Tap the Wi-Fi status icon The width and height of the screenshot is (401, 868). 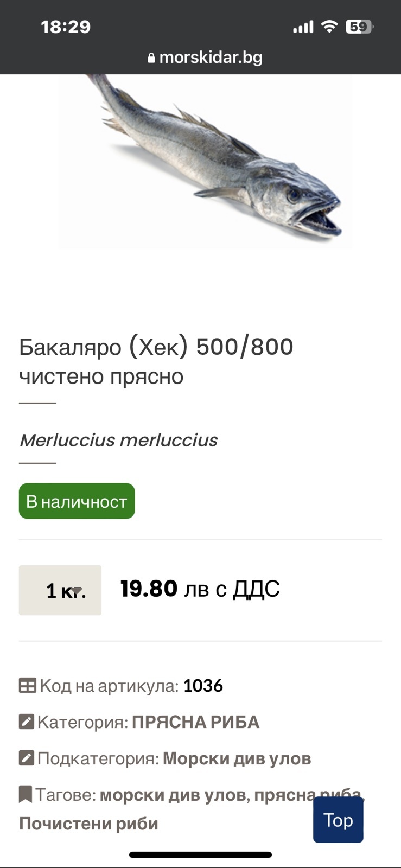(x=329, y=27)
